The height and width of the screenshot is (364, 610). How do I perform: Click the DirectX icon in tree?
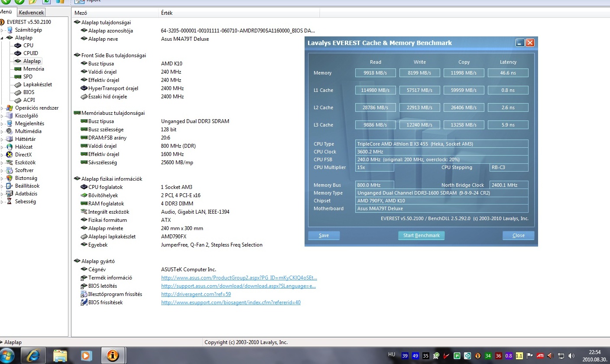[10, 155]
